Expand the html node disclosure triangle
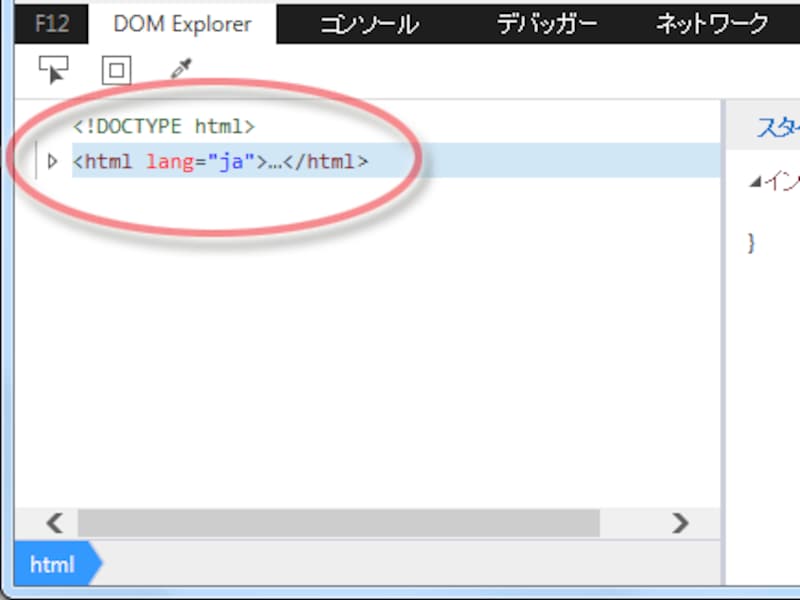800x600 pixels. tap(53, 161)
